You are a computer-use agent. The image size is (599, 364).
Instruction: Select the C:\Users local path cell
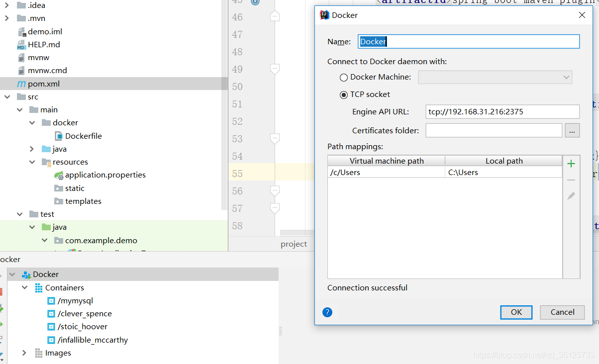503,173
